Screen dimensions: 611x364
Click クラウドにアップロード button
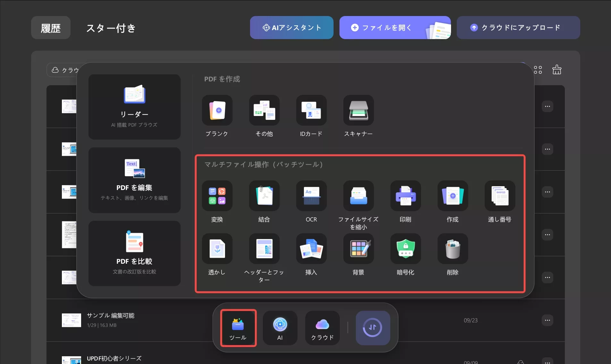click(x=518, y=28)
